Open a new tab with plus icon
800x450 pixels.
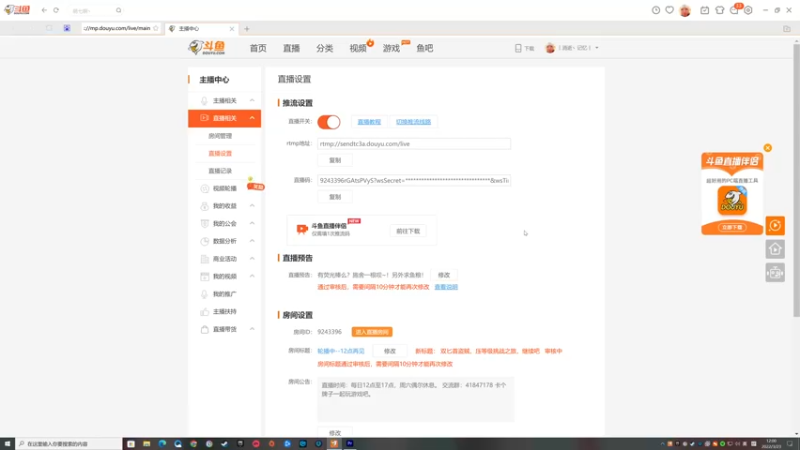(246, 29)
